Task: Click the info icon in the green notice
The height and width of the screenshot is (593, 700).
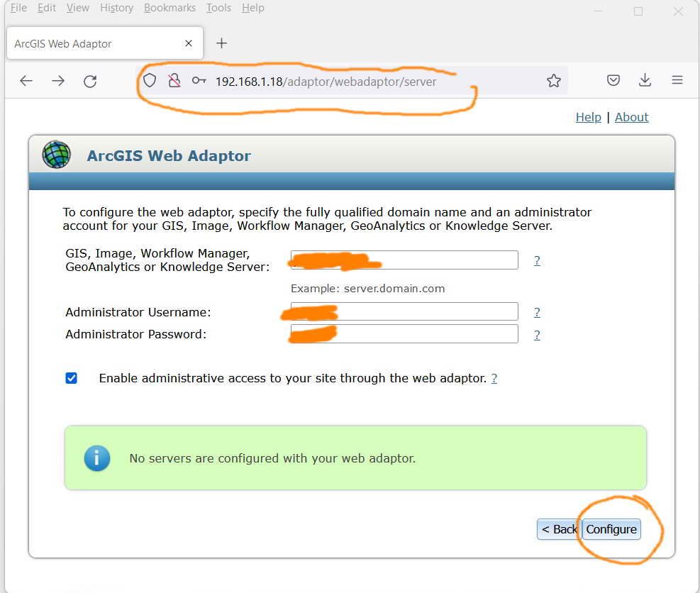Action: click(97, 458)
